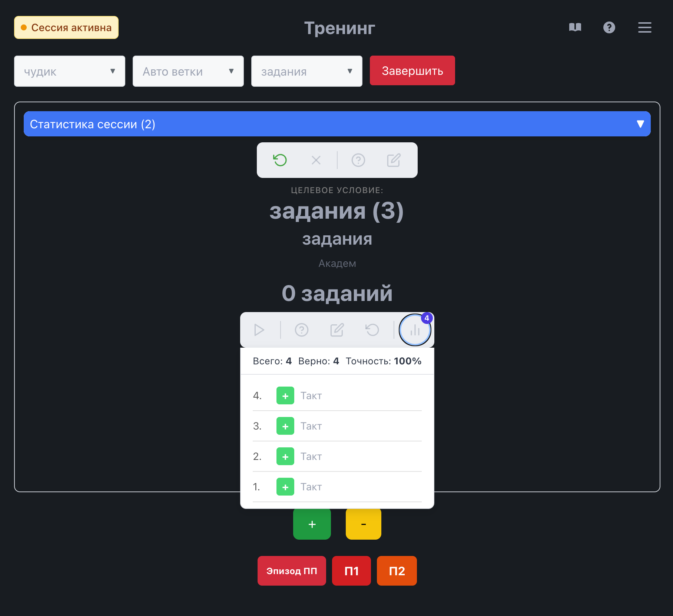Open the Авто ветки dropdown

click(x=188, y=71)
